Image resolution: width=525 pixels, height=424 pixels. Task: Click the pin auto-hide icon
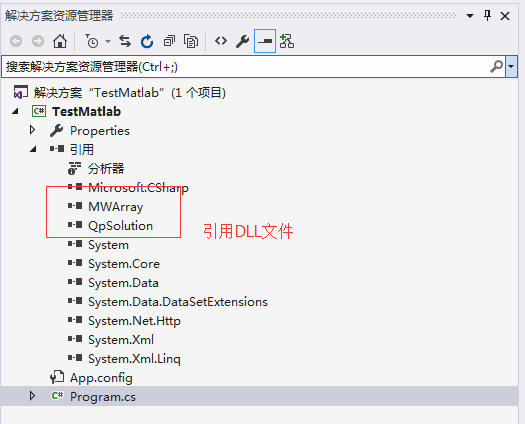488,15
